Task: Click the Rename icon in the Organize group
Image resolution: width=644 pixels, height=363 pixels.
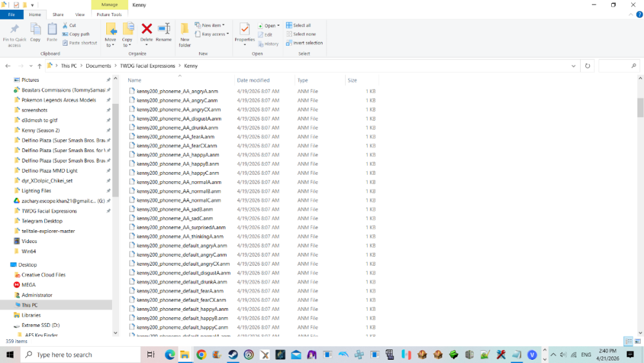Action: (164, 29)
